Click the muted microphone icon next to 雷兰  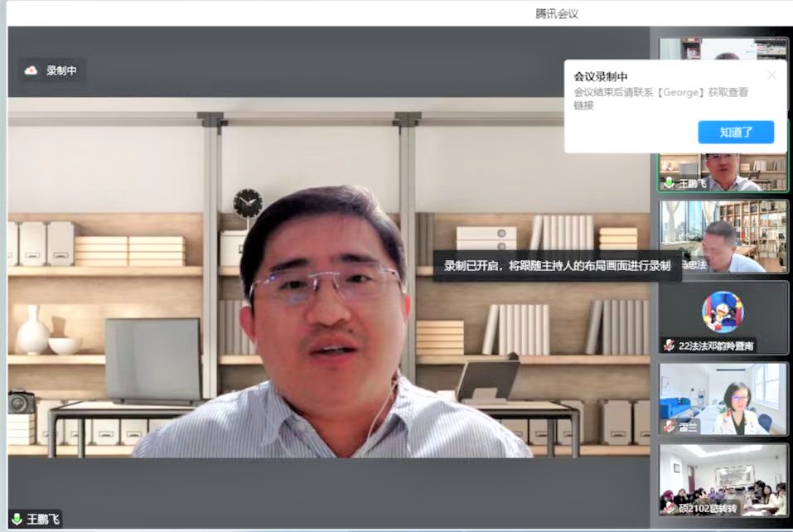(x=670, y=426)
